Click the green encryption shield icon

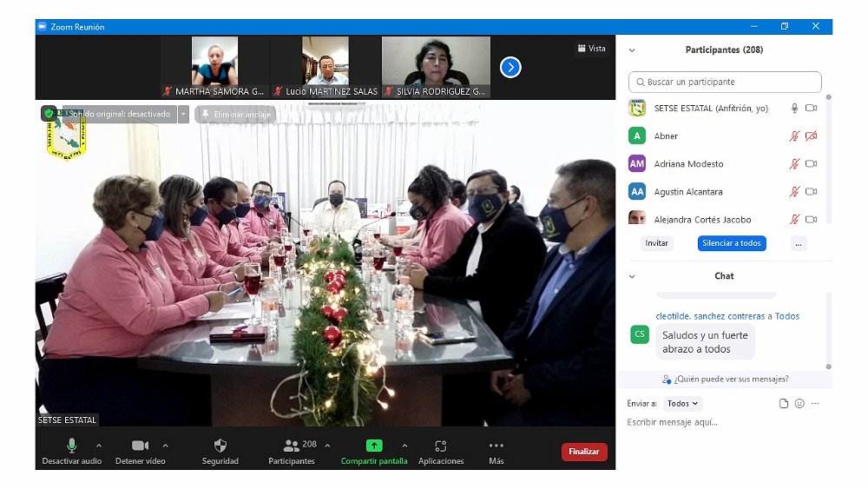tap(49, 113)
